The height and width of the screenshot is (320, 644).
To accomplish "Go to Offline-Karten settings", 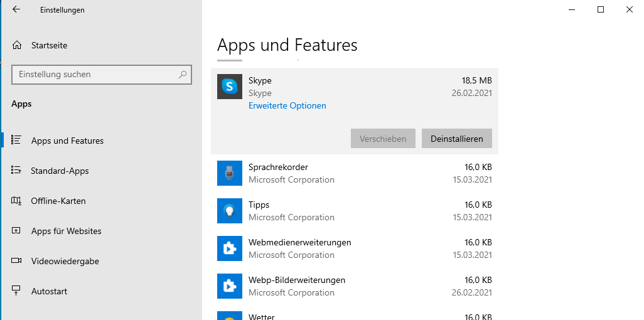I will 58,201.
